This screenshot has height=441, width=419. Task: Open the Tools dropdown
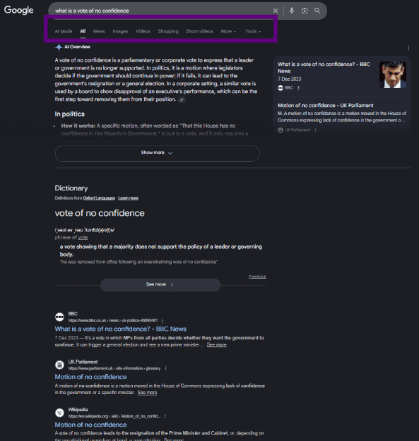click(253, 31)
